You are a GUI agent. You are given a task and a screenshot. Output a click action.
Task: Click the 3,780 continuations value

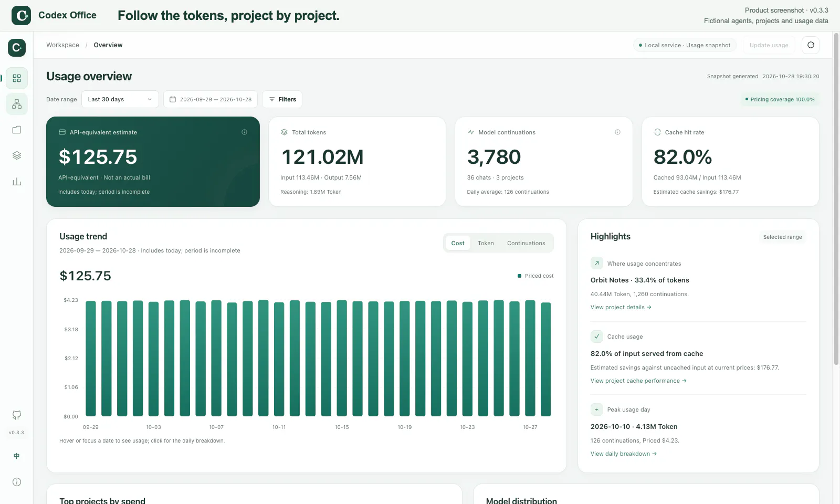[494, 157]
